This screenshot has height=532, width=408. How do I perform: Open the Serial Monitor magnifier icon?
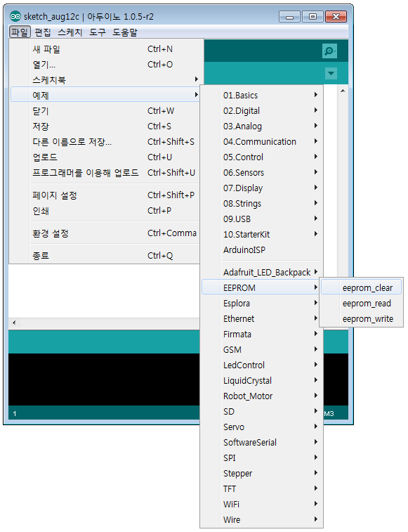[x=329, y=51]
